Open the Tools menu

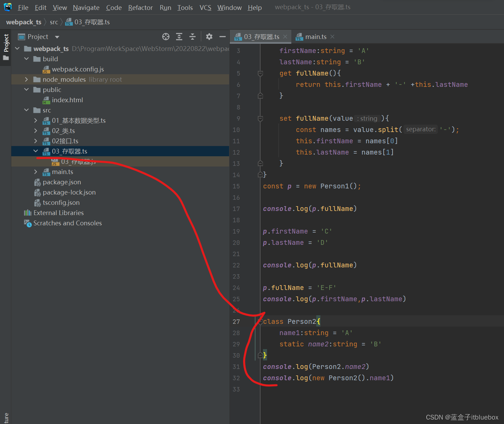tap(185, 8)
